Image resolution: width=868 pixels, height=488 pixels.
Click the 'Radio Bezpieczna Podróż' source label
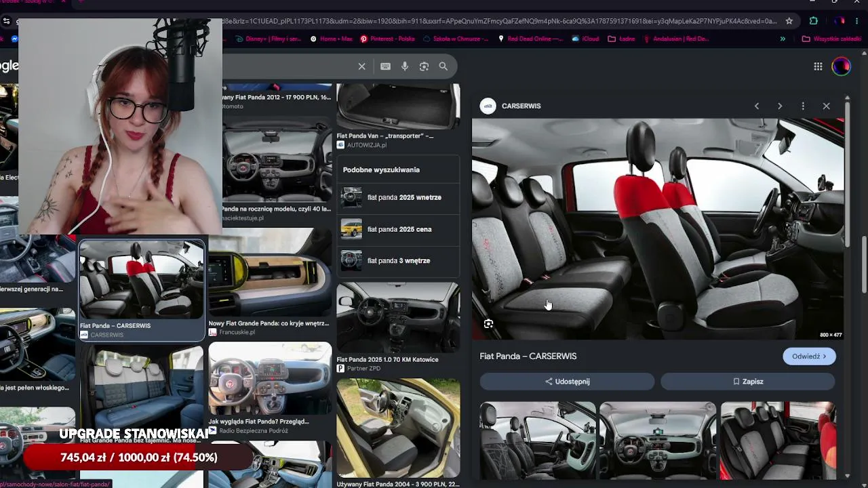pyautogui.click(x=254, y=431)
